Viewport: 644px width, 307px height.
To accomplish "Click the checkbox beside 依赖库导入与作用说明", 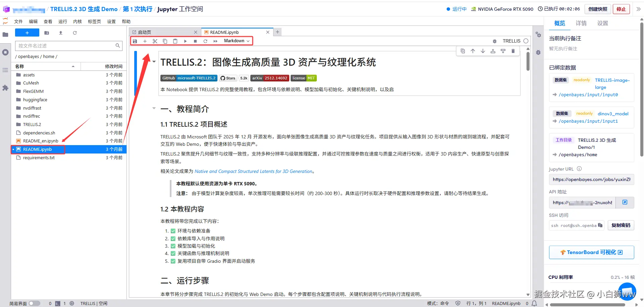I will pos(173,239).
